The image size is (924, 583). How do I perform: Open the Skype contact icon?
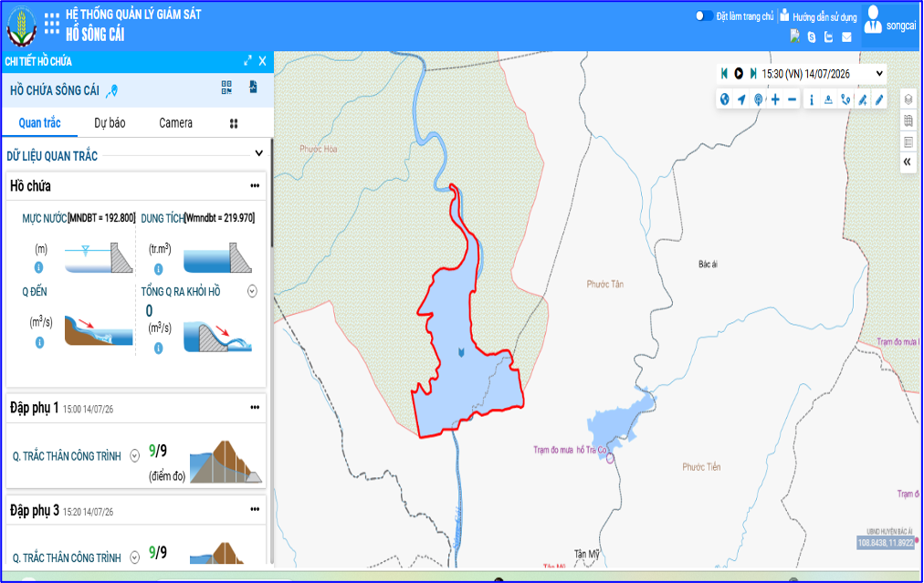tap(812, 37)
